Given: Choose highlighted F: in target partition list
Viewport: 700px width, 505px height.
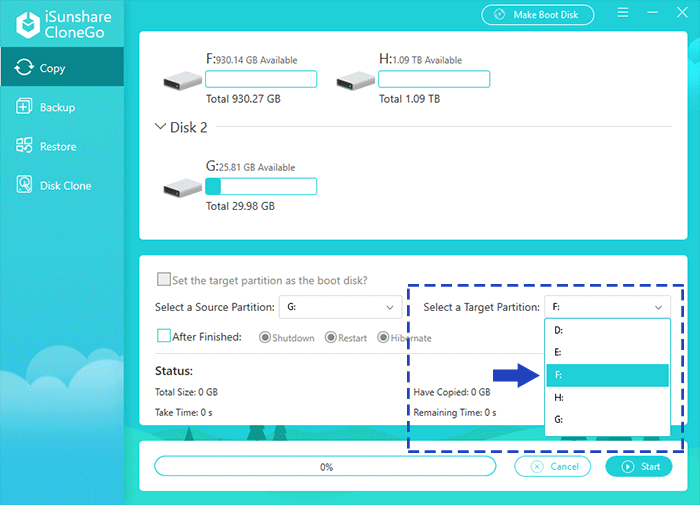Looking at the screenshot, I should point(607,375).
